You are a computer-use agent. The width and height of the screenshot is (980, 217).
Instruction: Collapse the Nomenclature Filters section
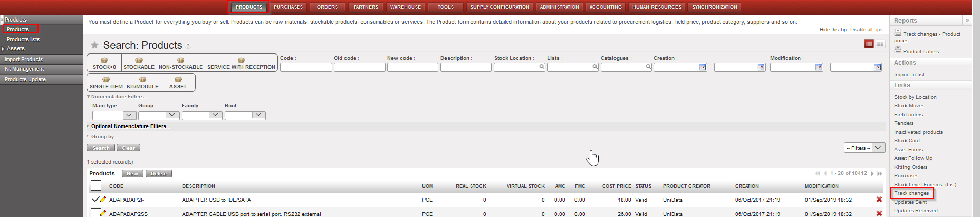117,96
